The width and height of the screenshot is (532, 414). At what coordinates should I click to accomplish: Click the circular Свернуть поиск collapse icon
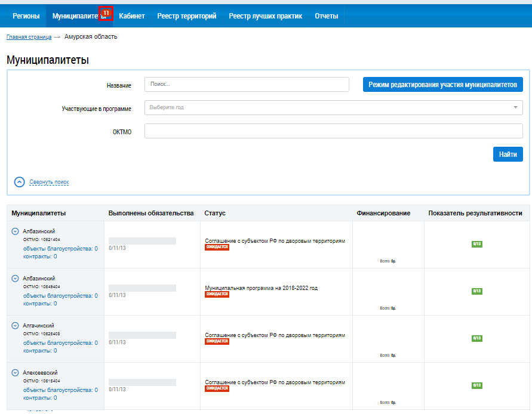[x=19, y=182]
